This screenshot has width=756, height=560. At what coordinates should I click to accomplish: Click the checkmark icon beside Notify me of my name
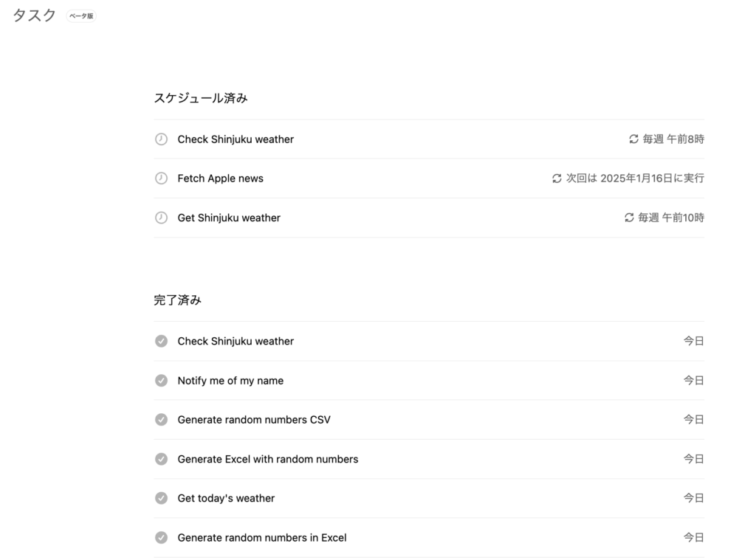pos(162,380)
